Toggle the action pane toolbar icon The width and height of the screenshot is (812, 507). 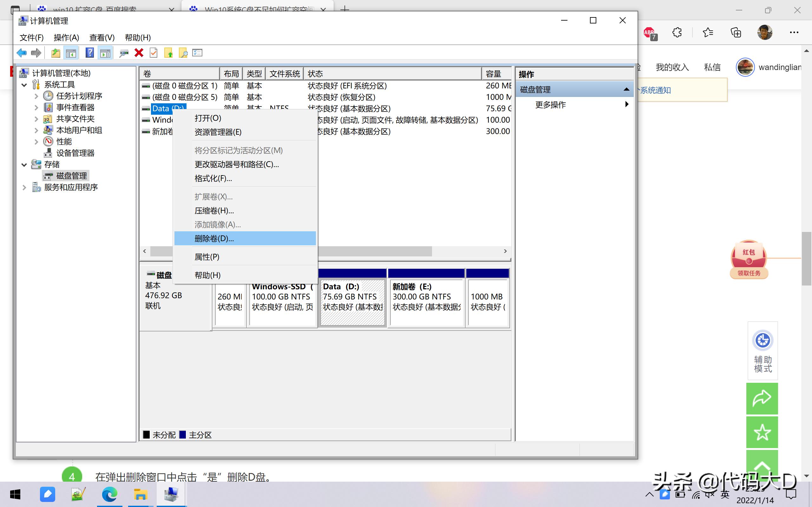coord(105,53)
